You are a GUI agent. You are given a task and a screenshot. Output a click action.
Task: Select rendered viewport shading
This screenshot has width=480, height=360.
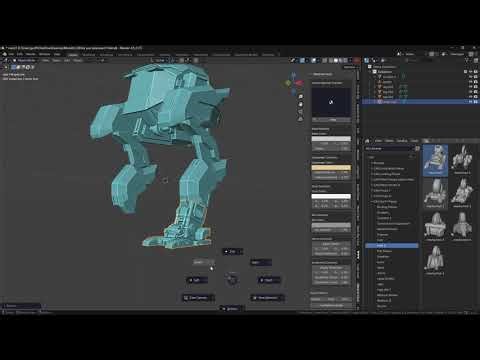click(345, 60)
